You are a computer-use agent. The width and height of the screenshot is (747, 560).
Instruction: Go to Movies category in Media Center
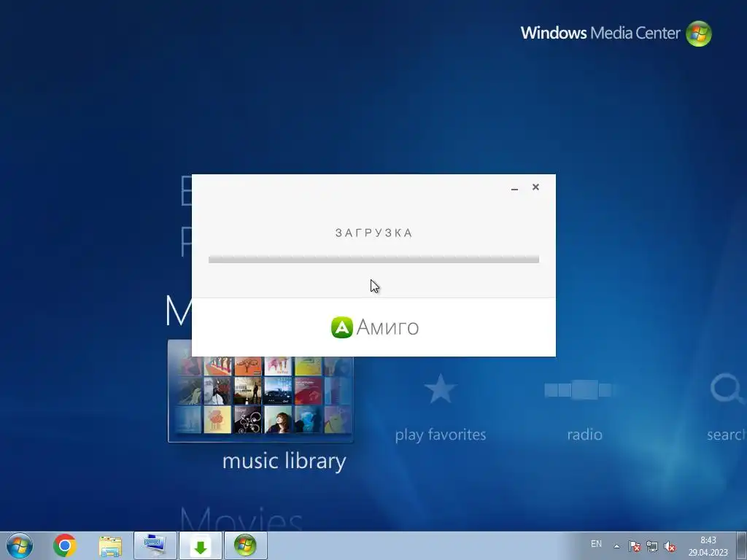[x=241, y=519]
